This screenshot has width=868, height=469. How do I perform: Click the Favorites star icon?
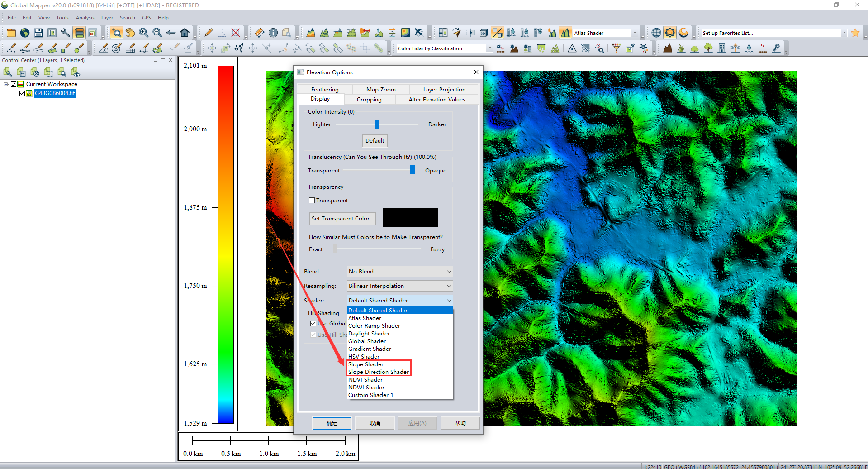coord(855,33)
